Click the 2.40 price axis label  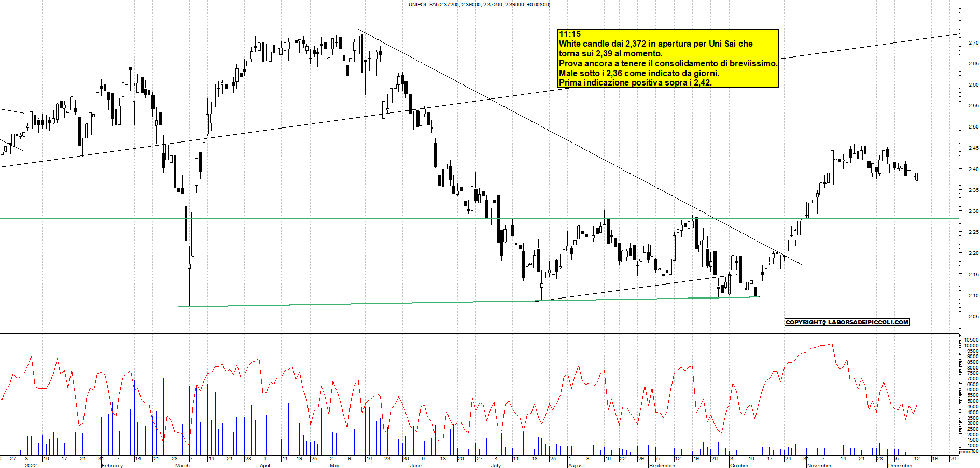click(973, 169)
